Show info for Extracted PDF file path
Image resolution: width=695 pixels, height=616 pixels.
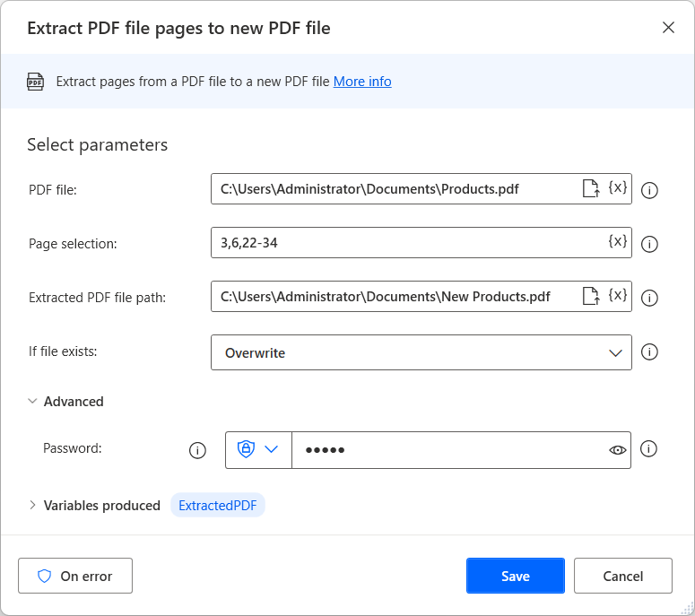(x=649, y=298)
